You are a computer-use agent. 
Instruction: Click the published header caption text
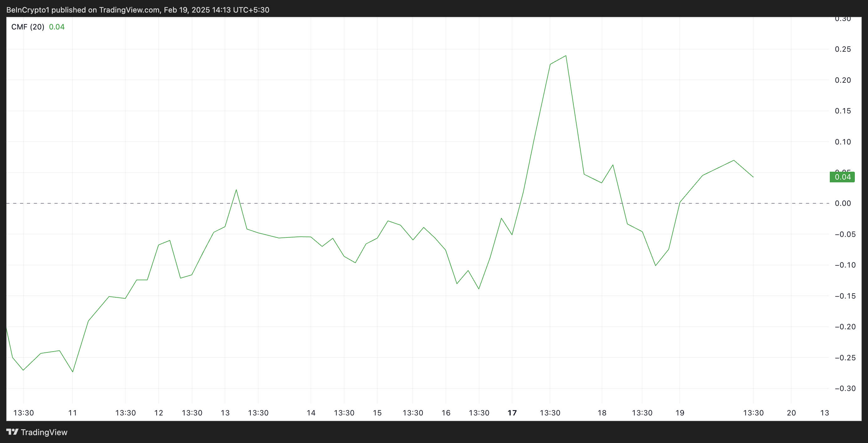138,10
